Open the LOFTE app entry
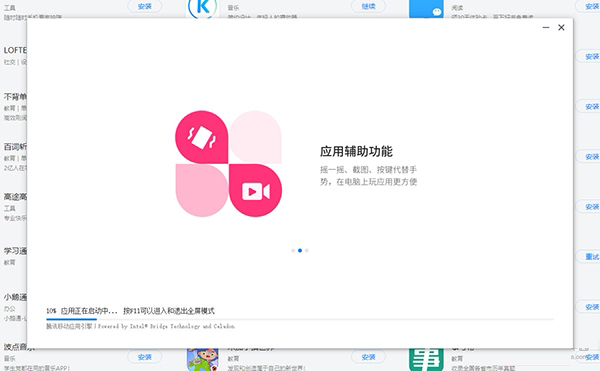 coord(15,50)
